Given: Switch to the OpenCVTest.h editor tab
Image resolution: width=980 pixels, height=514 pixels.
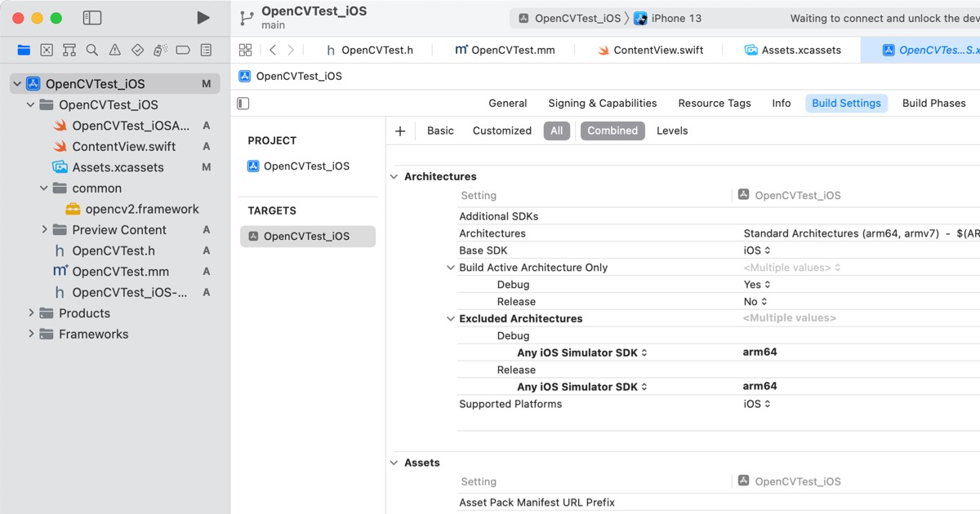Looking at the screenshot, I should [x=369, y=50].
